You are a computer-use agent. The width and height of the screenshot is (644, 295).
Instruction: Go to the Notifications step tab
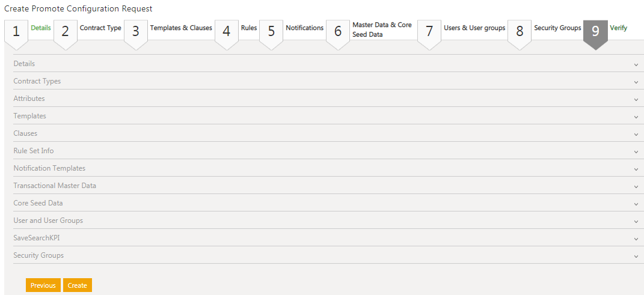pyautogui.click(x=304, y=28)
